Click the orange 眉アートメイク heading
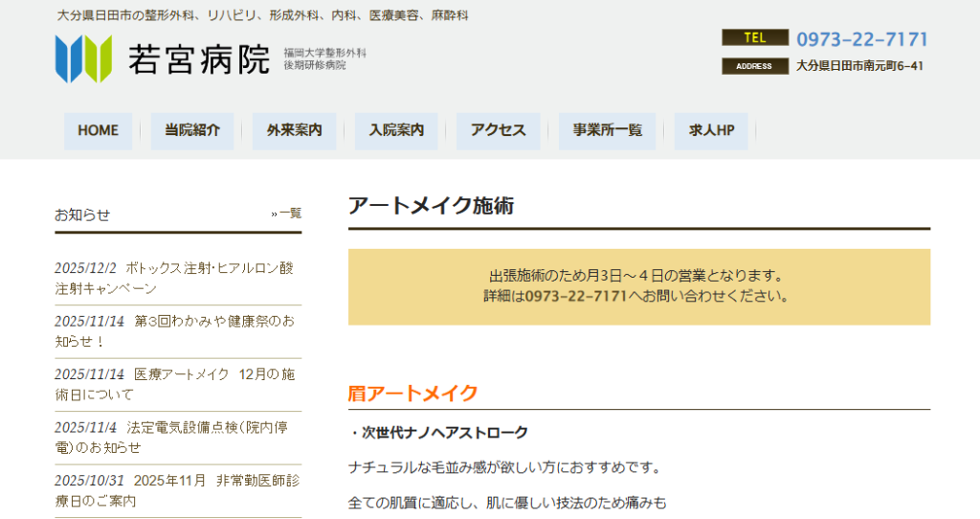This screenshot has height=519, width=980. click(412, 393)
